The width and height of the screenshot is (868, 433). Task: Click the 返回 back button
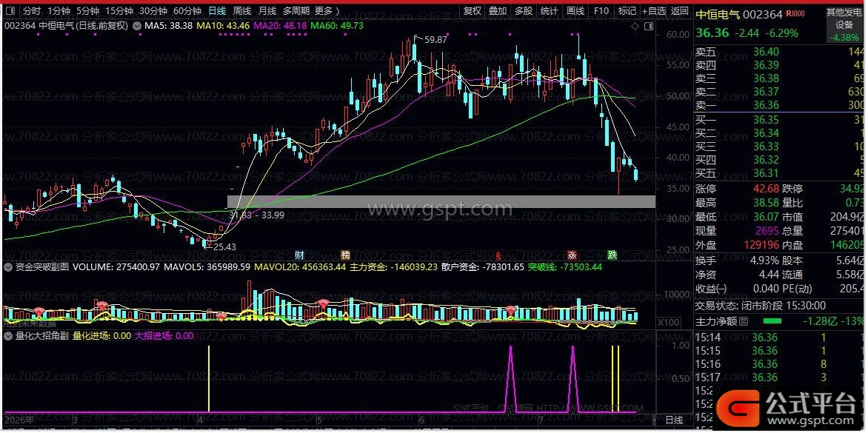679,11
